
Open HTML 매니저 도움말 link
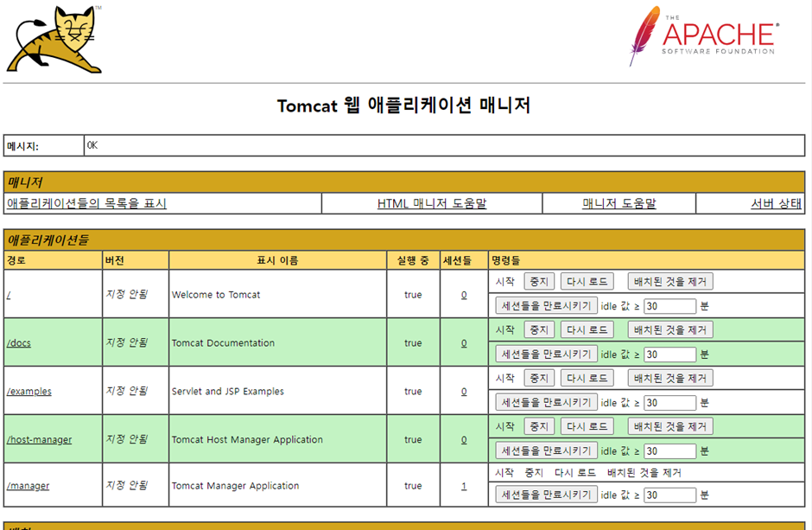432,203
